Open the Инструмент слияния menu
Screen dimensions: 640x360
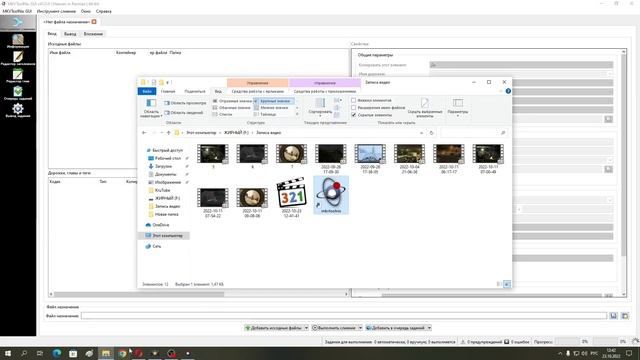click(x=56, y=11)
